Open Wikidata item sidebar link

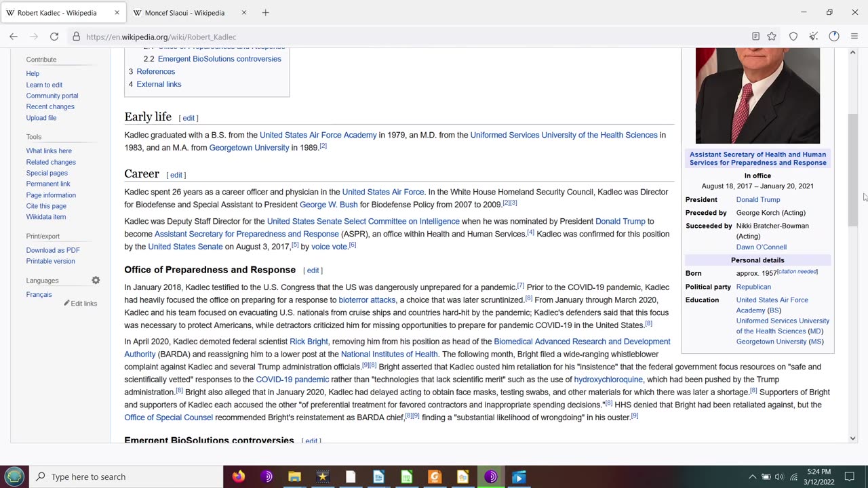[46, 217]
